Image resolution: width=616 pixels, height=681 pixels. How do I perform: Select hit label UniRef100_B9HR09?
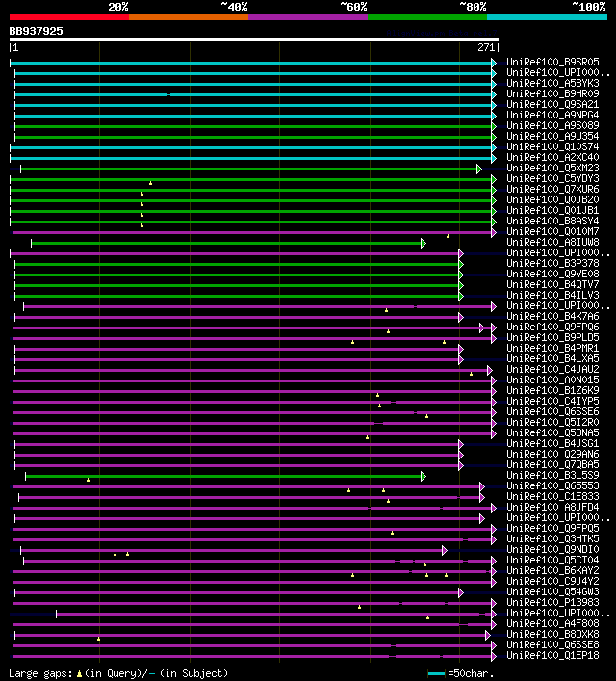pos(552,93)
